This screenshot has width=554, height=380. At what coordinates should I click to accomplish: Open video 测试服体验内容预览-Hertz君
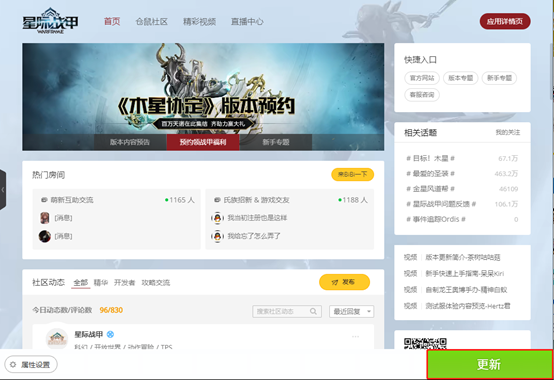[x=468, y=306]
